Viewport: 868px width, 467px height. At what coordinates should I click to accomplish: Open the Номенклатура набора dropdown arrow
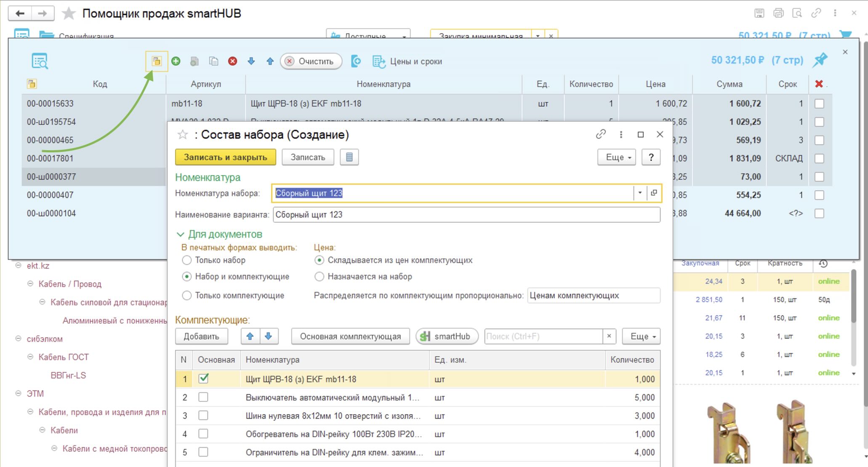(x=640, y=193)
